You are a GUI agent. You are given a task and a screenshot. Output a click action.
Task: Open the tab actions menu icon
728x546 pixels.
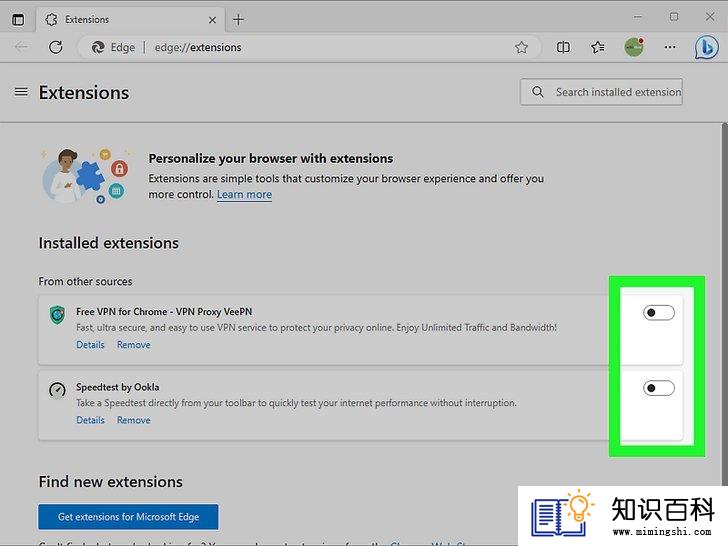[x=18, y=20]
